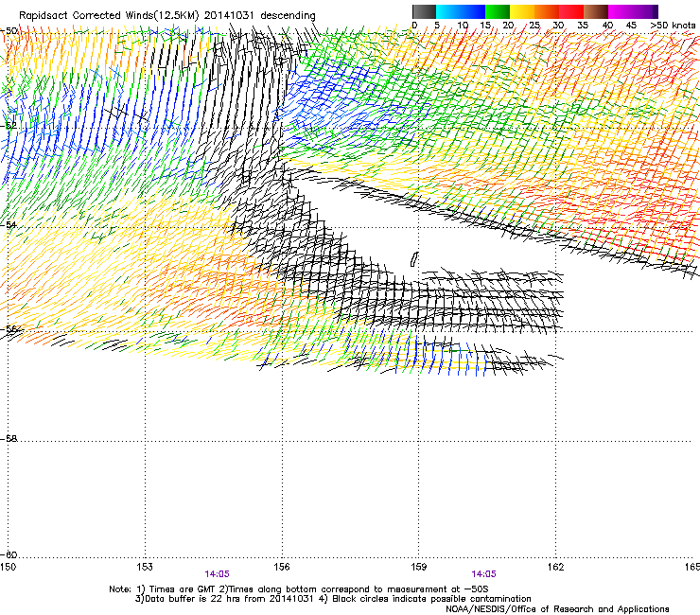
Task: Click the '25' label under the color bar
Action: (x=534, y=26)
